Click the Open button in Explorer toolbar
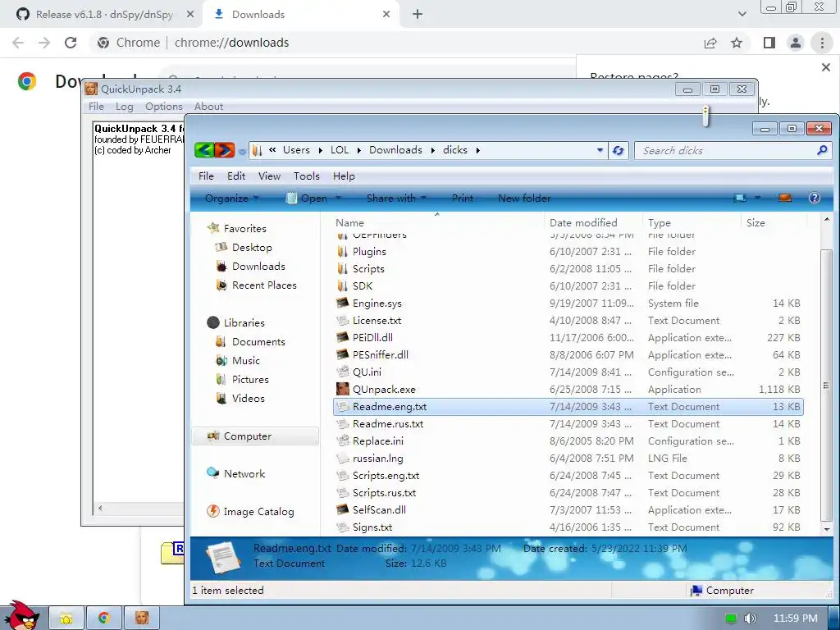Screen dimensions: 840x630 (x=308, y=199)
